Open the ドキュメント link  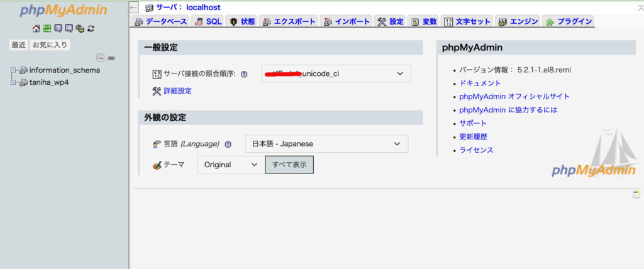pyautogui.click(x=480, y=83)
